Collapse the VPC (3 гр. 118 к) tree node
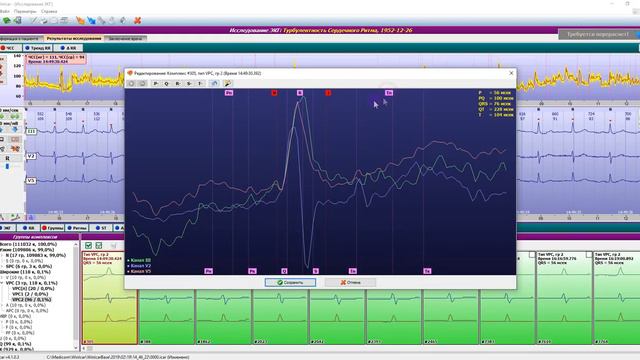 2,283
